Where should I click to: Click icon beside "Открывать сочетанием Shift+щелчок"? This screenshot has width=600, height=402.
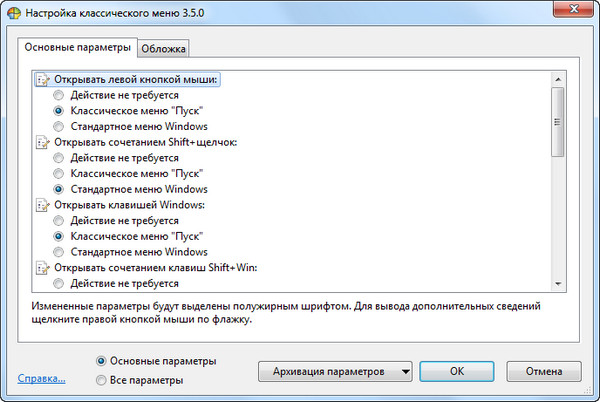41,142
